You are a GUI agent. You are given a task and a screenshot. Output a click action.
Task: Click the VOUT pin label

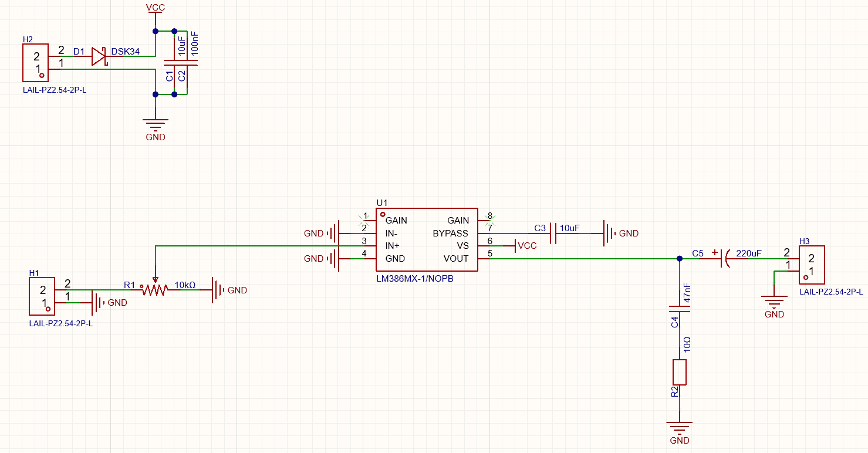(x=456, y=259)
